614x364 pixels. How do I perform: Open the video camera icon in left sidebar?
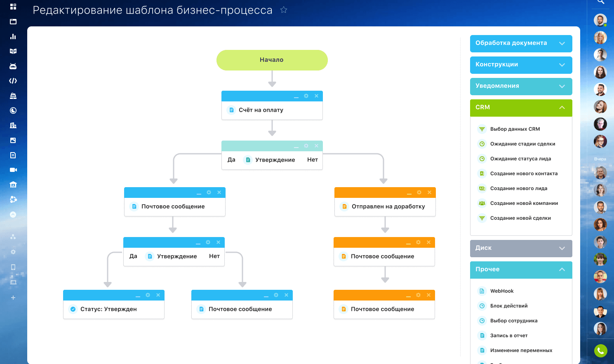pyautogui.click(x=13, y=170)
